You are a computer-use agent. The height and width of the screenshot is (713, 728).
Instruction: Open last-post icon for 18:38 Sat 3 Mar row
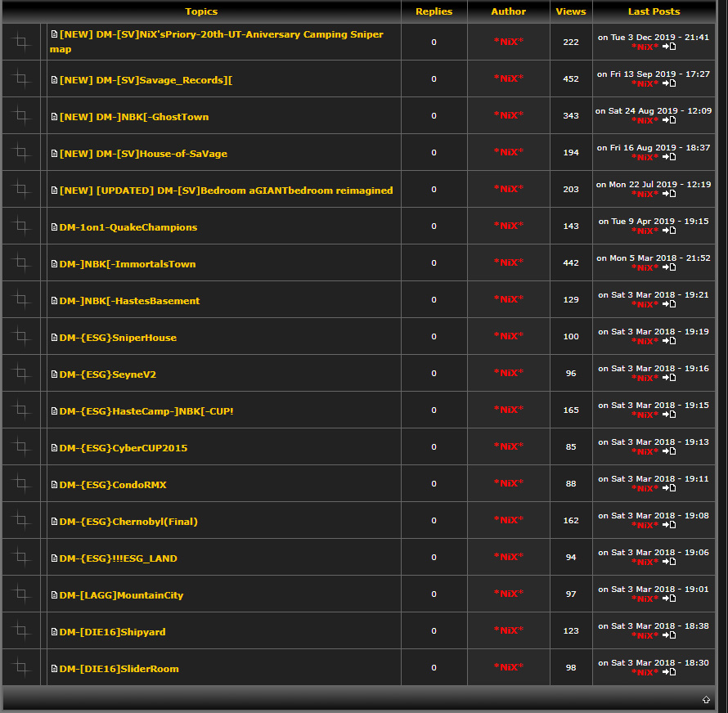[x=669, y=635]
